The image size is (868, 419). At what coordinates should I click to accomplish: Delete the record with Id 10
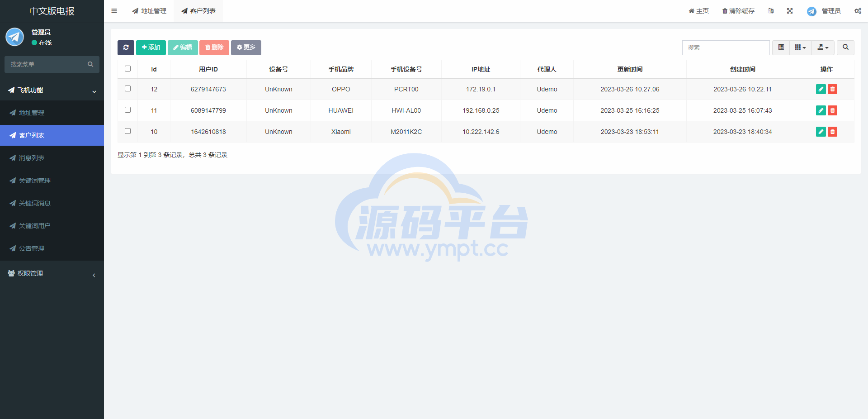click(832, 132)
